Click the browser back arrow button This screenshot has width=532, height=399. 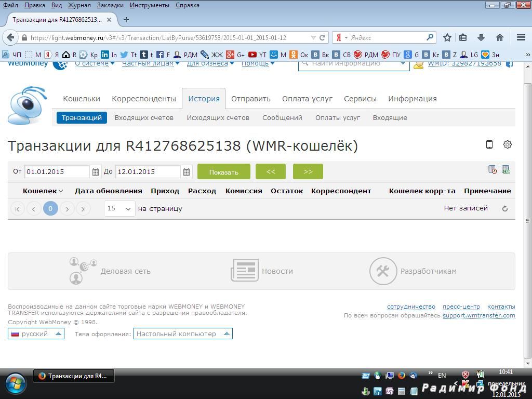[x=10, y=37]
